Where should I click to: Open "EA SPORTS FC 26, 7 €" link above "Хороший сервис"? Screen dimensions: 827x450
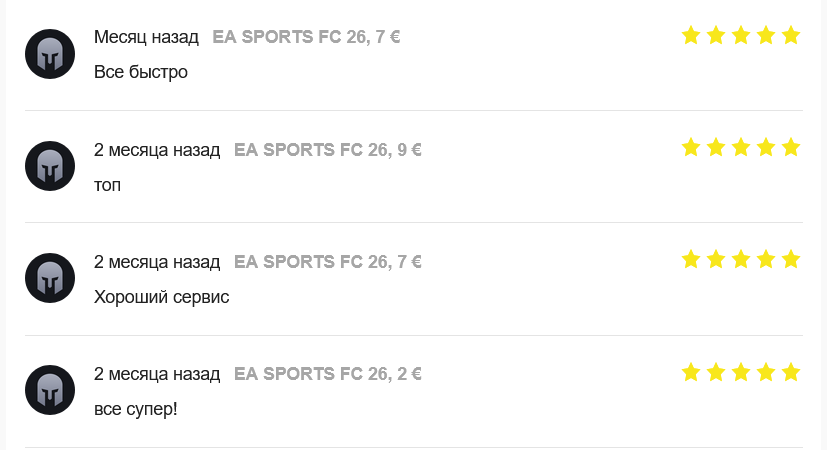327,262
